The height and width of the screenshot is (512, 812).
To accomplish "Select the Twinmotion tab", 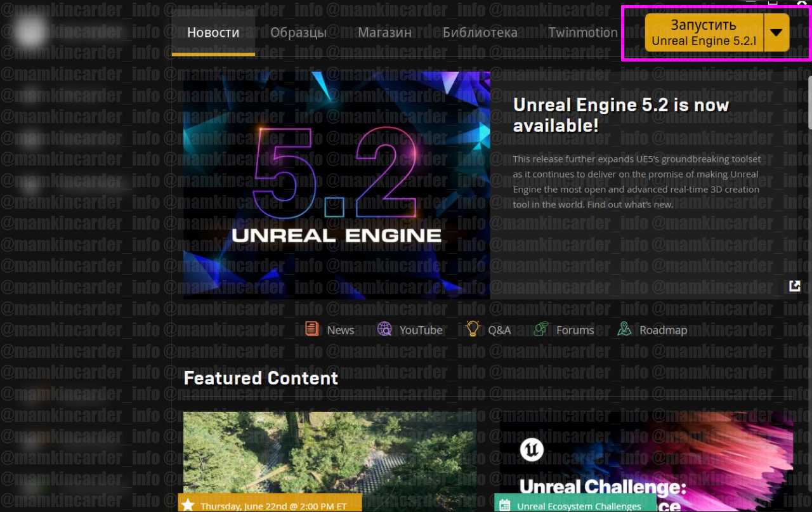I will pyautogui.click(x=582, y=32).
